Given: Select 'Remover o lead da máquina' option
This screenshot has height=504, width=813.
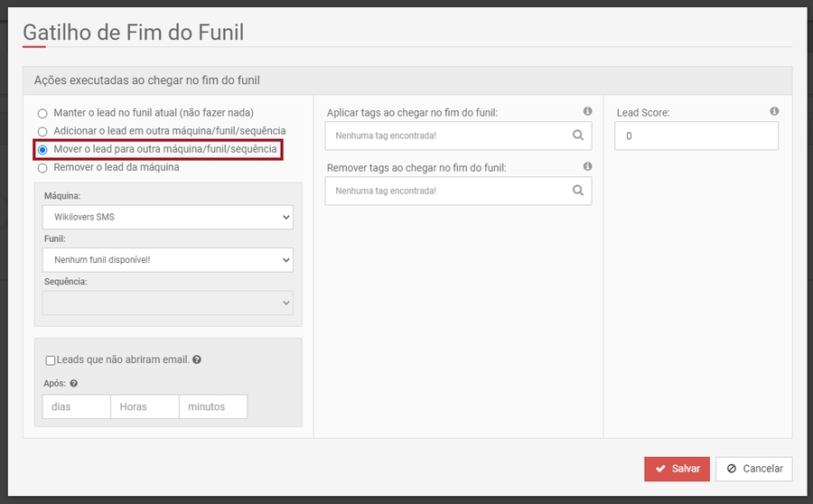Looking at the screenshot, I should click(x=42, y=168).
